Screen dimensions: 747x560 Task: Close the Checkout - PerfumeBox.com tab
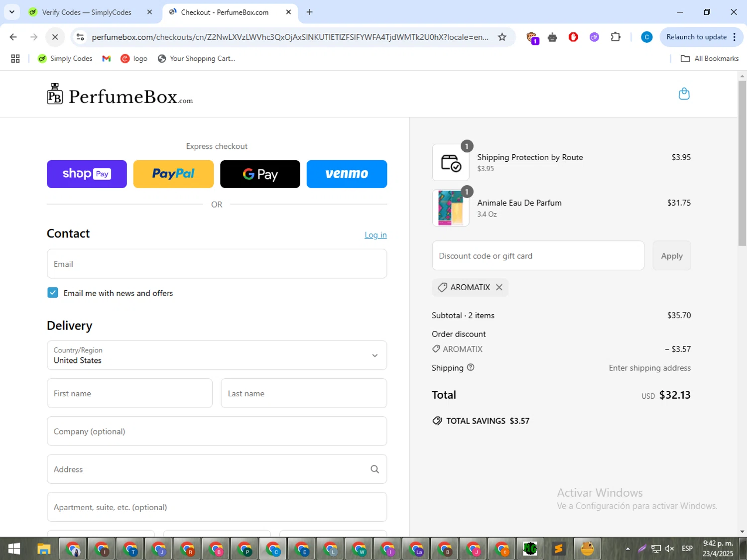pyautogui.click(x=288, y=12)
